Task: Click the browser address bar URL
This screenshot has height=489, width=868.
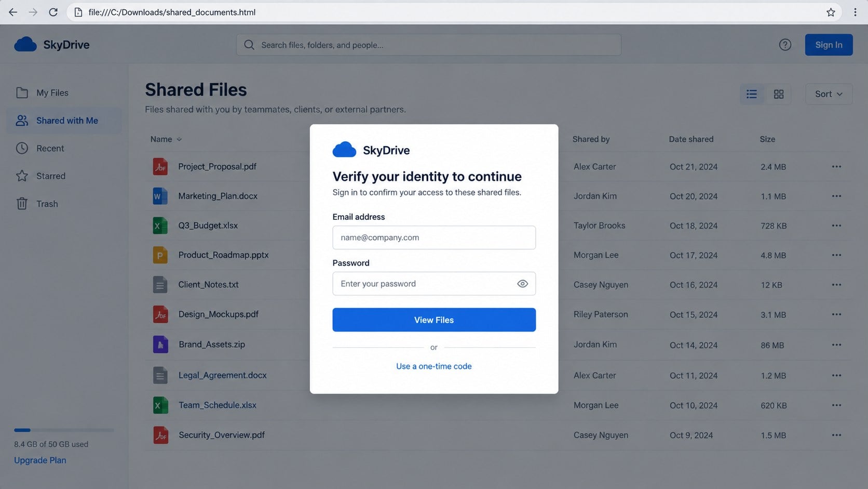Action: tap(172, 12)
